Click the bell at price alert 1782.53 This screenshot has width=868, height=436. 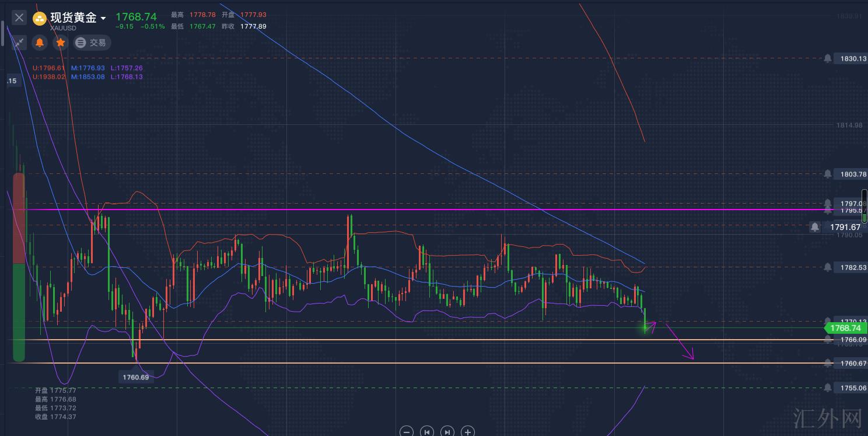tap(828, 267)
